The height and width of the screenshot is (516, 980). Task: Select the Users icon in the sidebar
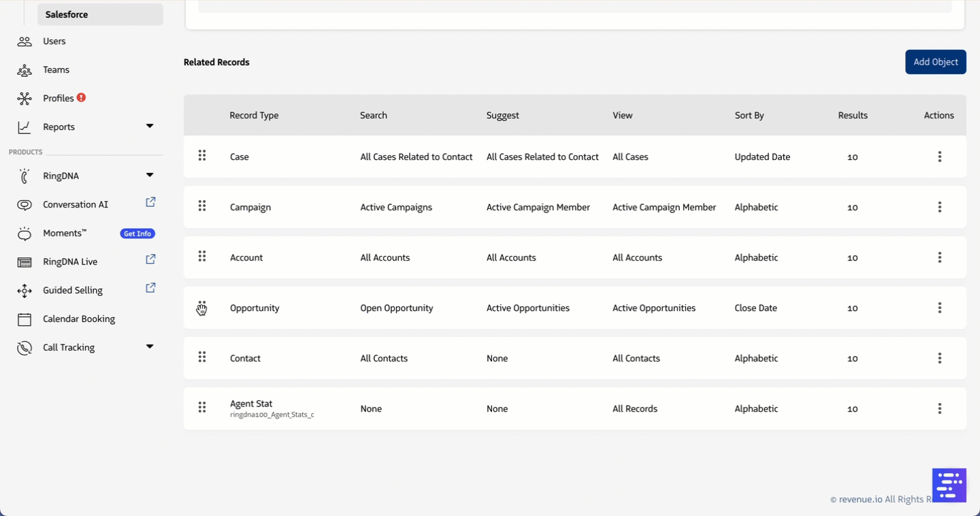click(24, 42)
